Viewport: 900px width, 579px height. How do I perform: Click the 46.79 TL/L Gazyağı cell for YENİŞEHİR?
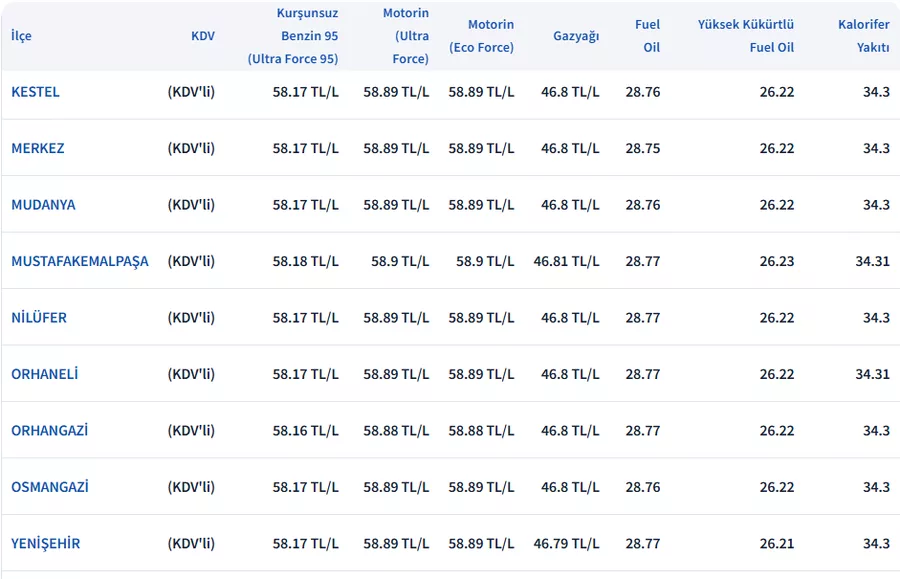[x=566, y=544]
